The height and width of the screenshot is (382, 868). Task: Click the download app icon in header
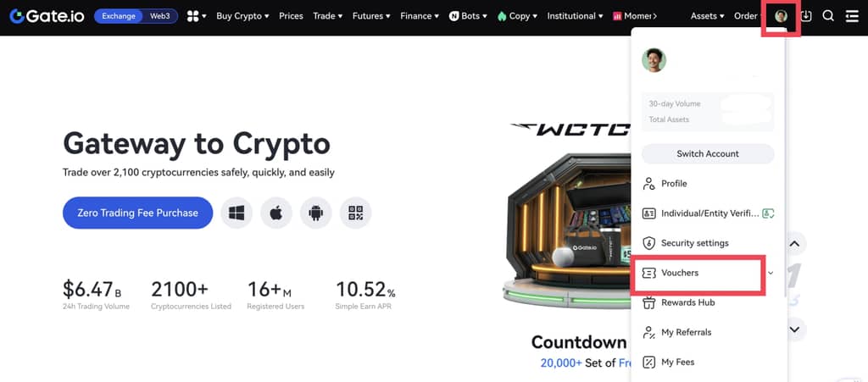click(x=806, y=16)
